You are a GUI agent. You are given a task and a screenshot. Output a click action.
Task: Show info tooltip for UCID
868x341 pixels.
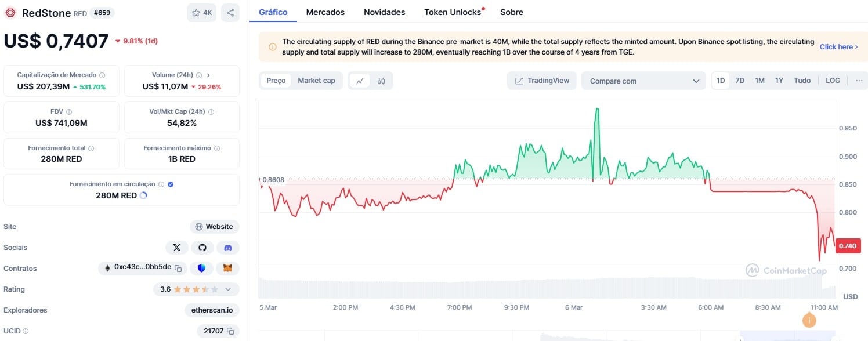click(26, 331)
